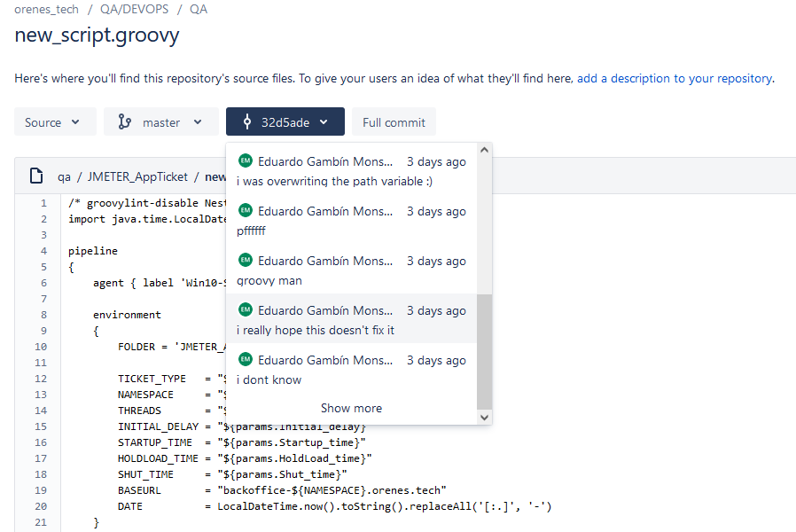The image size is (796, 532).
Task: Open the JMETER_AppTicket folder in file path
Action: tap(137, 176)
